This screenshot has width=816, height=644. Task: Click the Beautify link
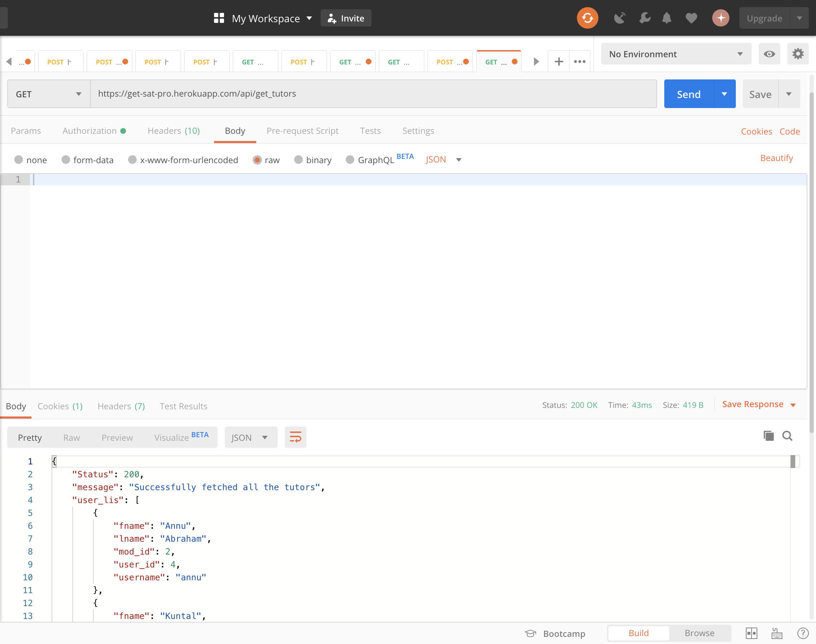click(x=776, y=158)
